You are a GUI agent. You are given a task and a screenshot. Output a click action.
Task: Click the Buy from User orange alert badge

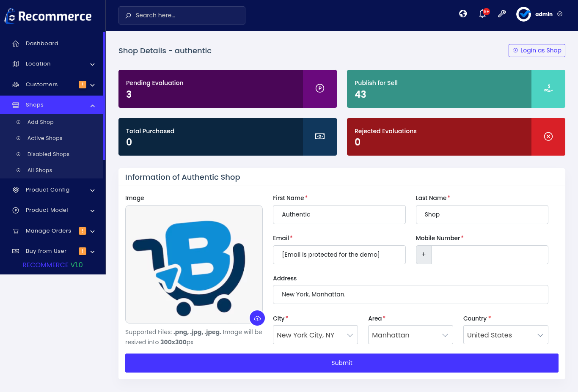(x=83, y=251)
